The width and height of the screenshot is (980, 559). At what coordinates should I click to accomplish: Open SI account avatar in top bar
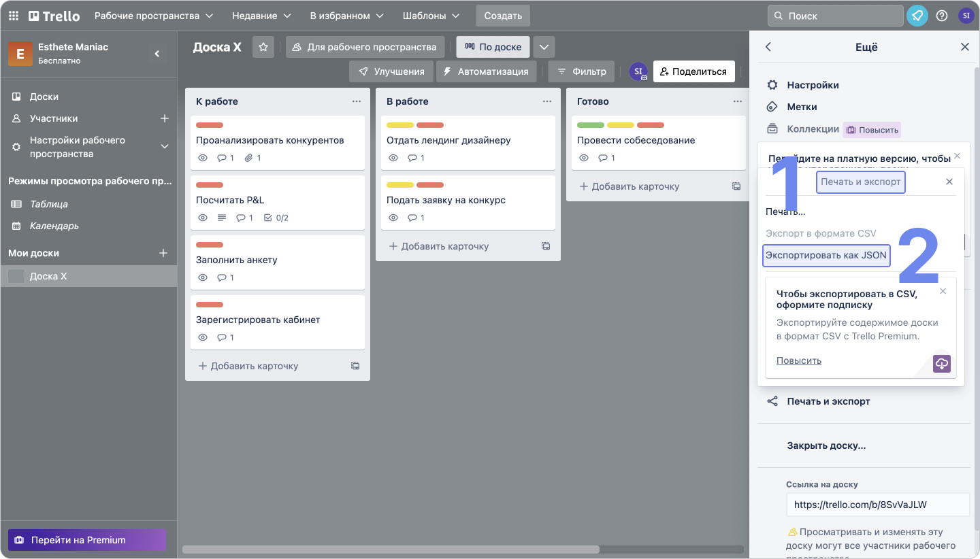(x=966, y=16)
